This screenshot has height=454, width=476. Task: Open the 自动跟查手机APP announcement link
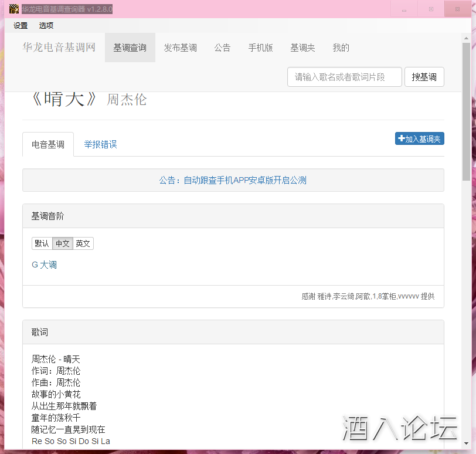233,180
